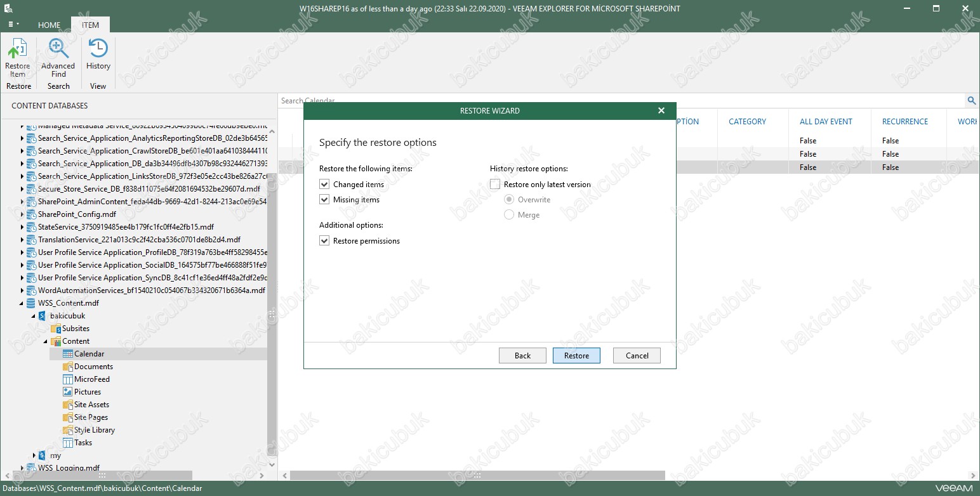
Task: Click the Style Library icon
Action: tap(68, 430)
